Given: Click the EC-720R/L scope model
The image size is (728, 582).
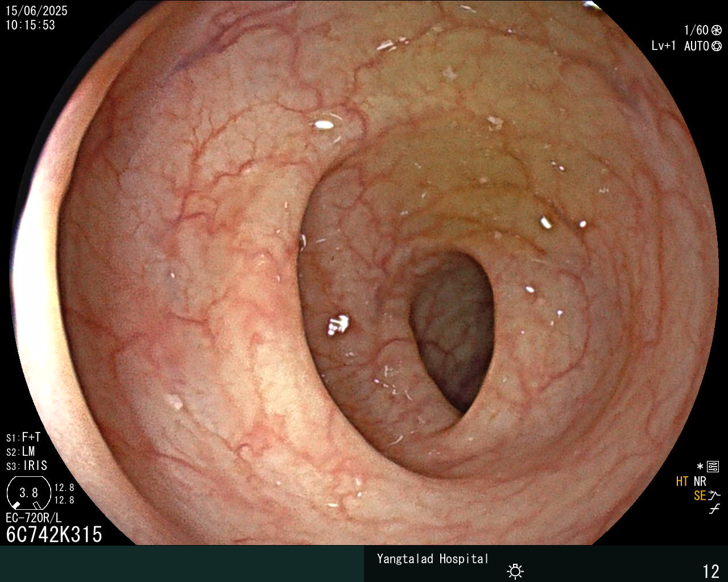Looking at the screenshot, I should 34,518.
